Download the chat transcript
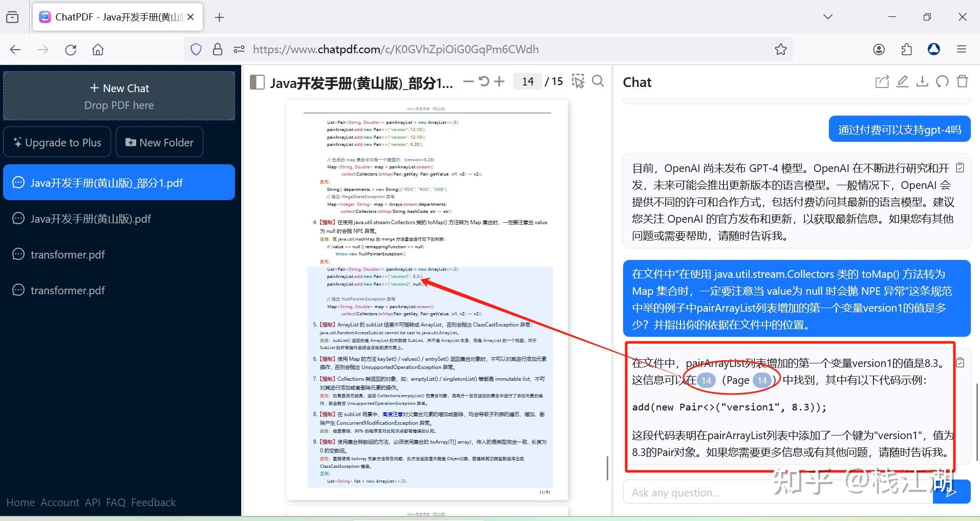 [921, 81]
